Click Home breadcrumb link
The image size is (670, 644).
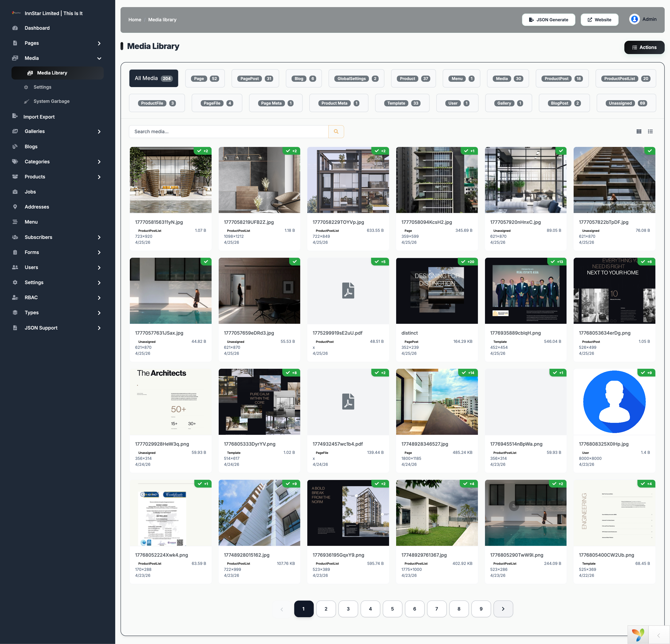click(x=135, y=20)
